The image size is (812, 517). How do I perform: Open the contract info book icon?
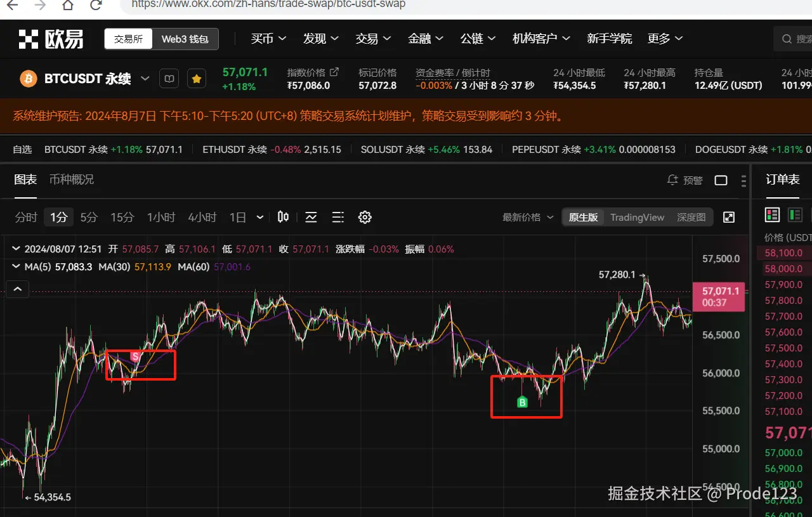[x=169, y=79]
